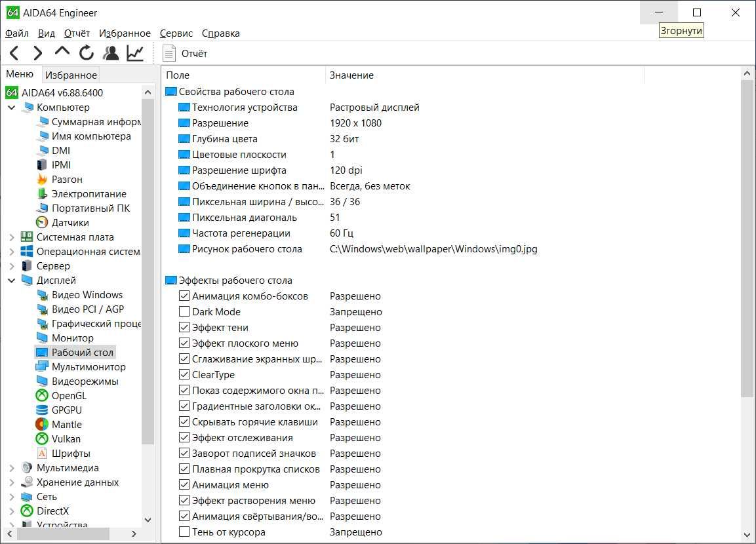Screen dimensions: 756x544
Task: Select the OpenGL icon in the tree
Action: pyautogui.click(x=43, y=396)
